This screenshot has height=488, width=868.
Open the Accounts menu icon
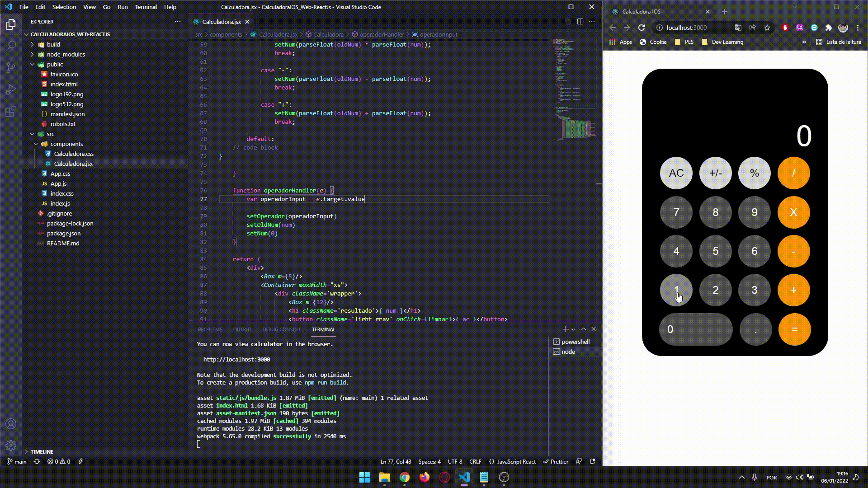pos(11,424)
